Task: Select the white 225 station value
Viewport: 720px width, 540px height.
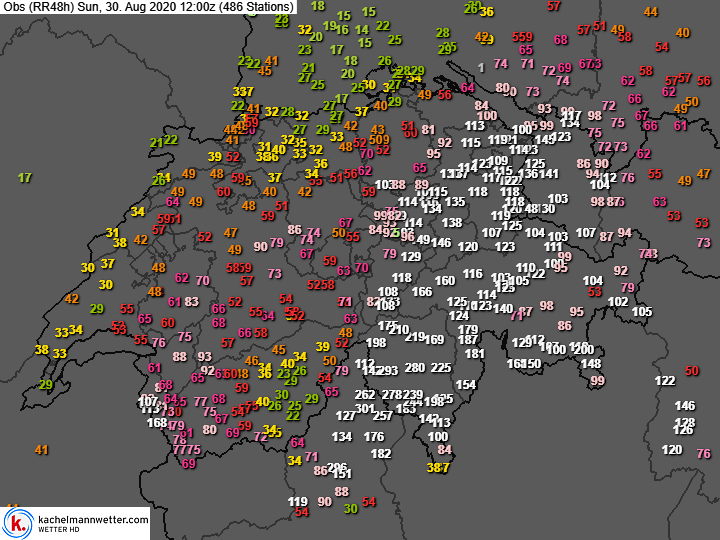Action: [x=441, y=368]
